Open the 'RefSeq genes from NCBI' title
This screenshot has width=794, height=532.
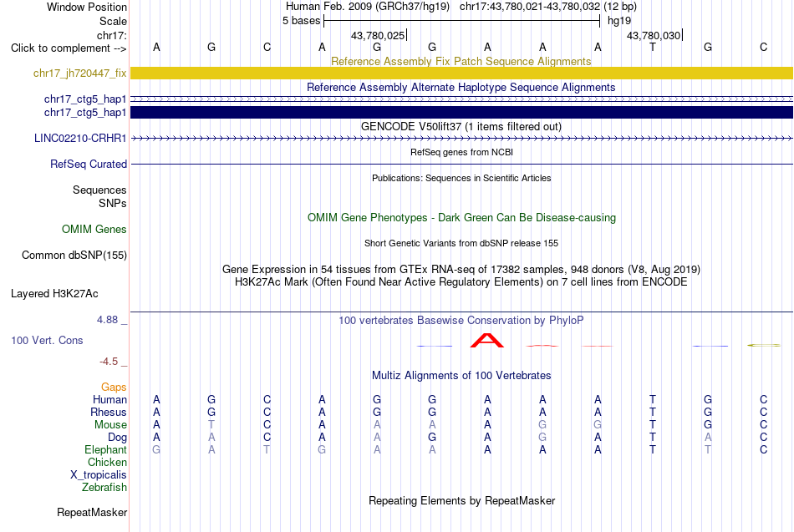tap(462, 152)
